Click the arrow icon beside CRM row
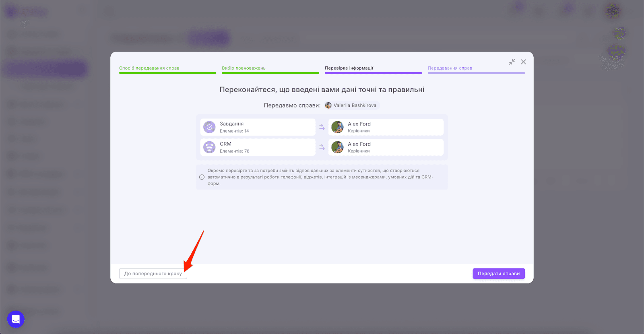This screenshot has height=334, width=644. coord(322,147)
